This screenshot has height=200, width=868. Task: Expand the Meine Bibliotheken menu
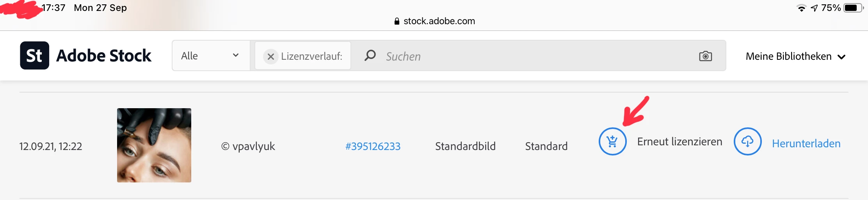pyautogui.click(x=788, y=56)
